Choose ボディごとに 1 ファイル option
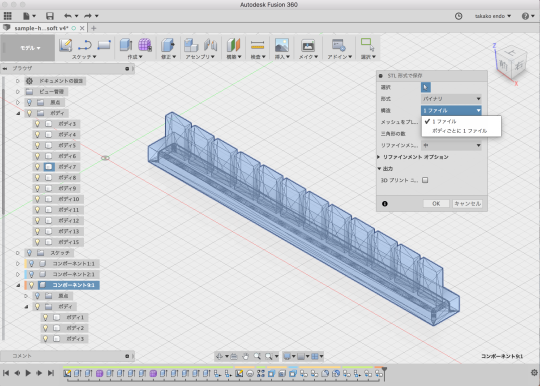The height and width of the screenshot is (386, 540). click(461, 131)
